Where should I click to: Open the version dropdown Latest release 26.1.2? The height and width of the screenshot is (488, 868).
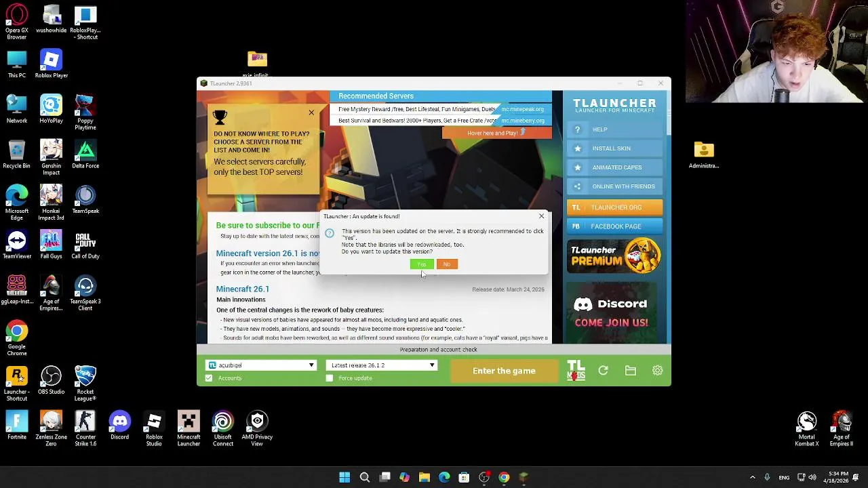[x=381, y=365]
